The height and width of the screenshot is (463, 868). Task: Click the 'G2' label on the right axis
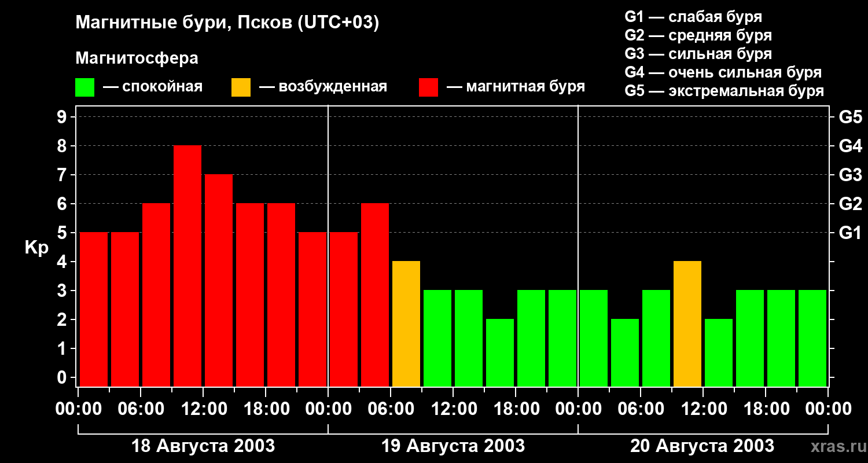pyautogui.click(x=850, y=204)
